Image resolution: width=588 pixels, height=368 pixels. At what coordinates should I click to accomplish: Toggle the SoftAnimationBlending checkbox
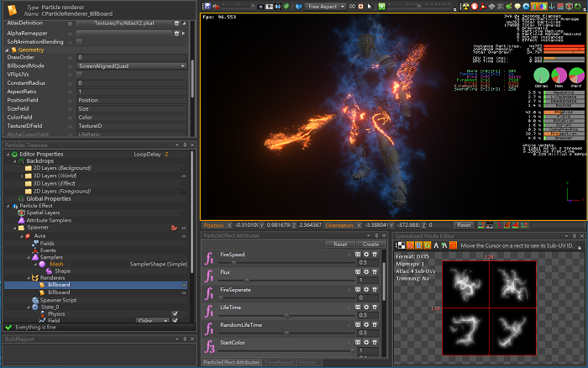[80, 41]
